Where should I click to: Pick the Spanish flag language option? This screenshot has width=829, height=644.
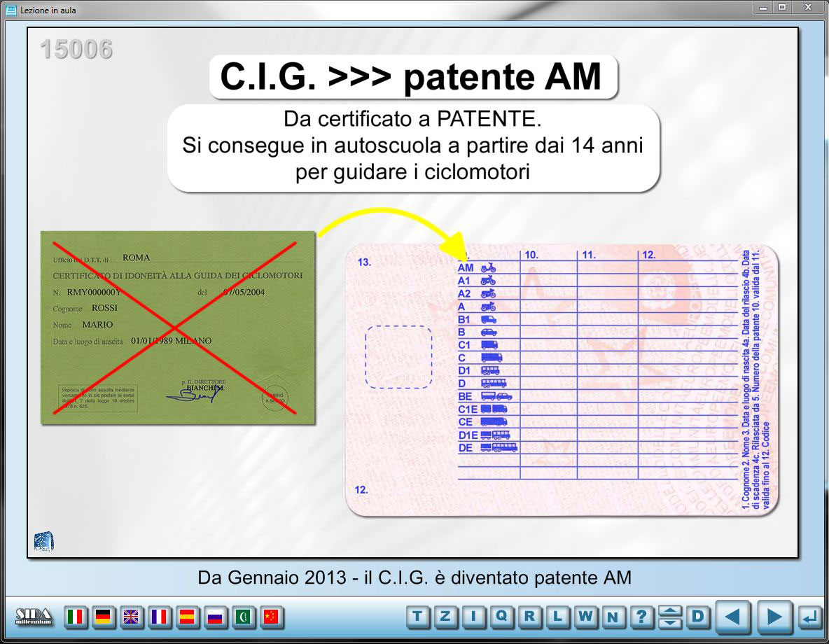tap(188, 618)
